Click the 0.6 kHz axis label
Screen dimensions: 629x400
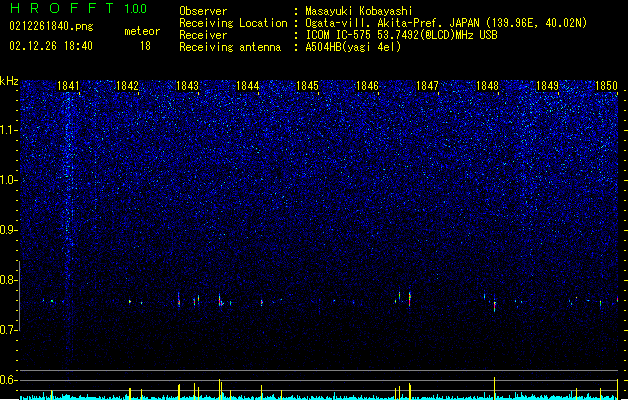8,380
